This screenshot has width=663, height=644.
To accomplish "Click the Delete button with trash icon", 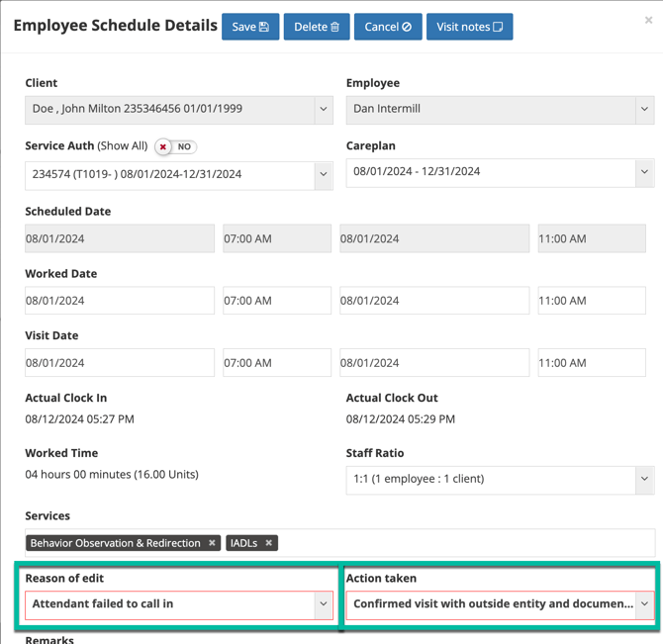I will tap(317, 27).
